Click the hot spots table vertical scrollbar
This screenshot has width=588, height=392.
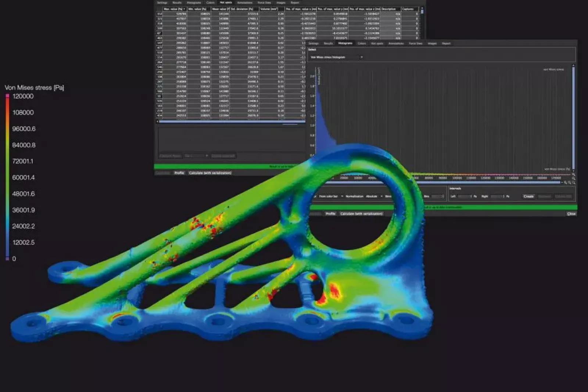pos(422,12)
